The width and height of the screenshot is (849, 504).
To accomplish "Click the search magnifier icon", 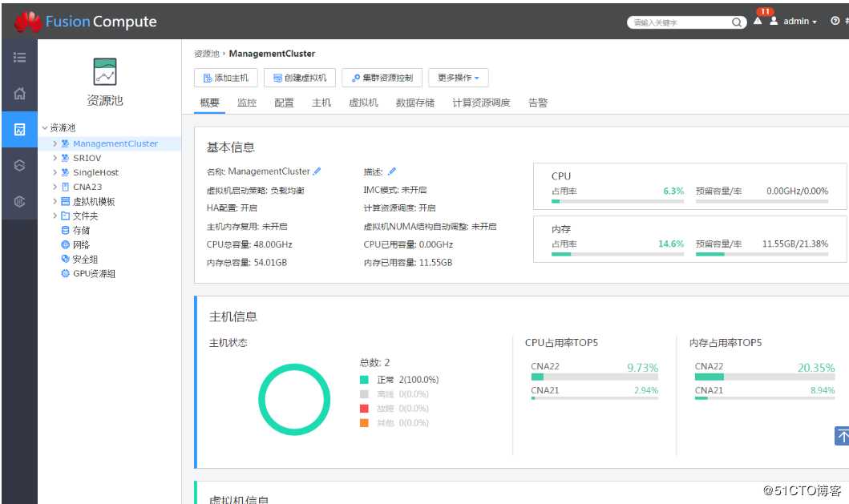I will point(737,22).
